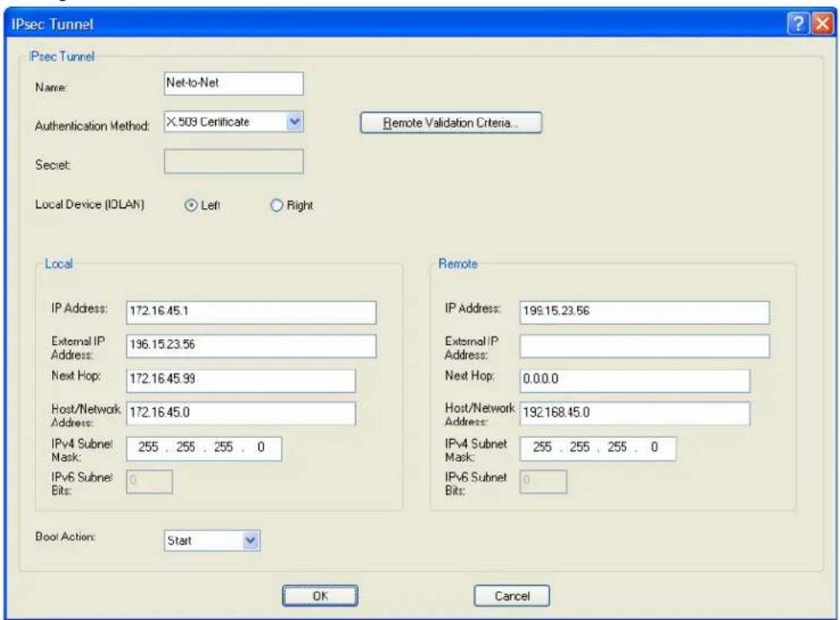
Task: Click the Local IPv4 Subnet Mask field
Action: tap(204, 448)
